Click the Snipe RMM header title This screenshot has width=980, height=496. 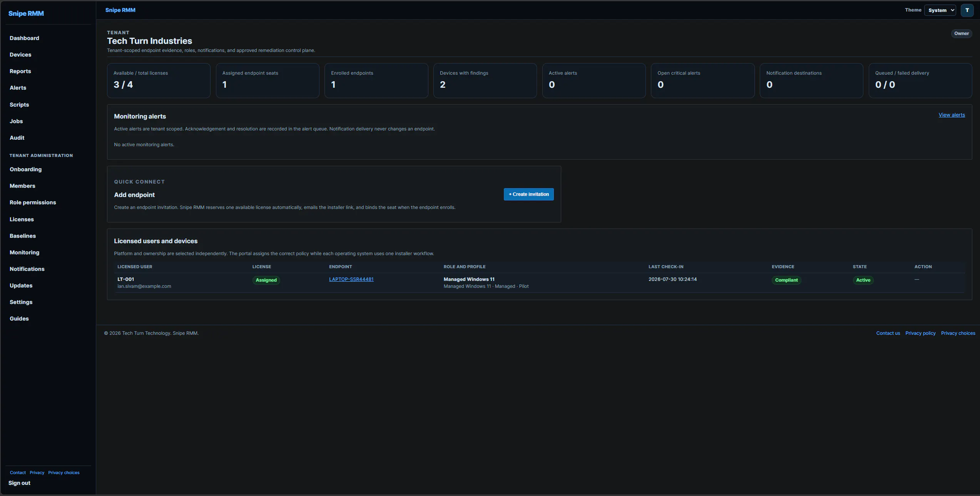120,10
